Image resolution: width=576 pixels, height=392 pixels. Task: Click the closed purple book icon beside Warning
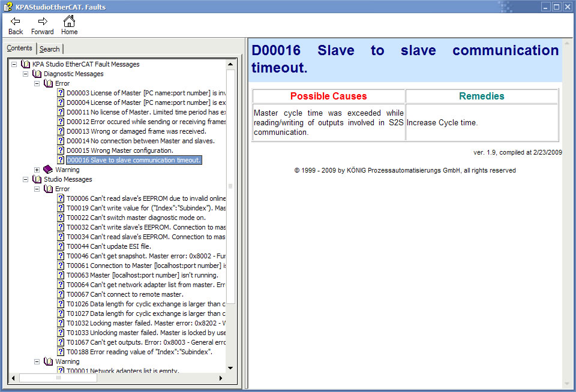48,170
